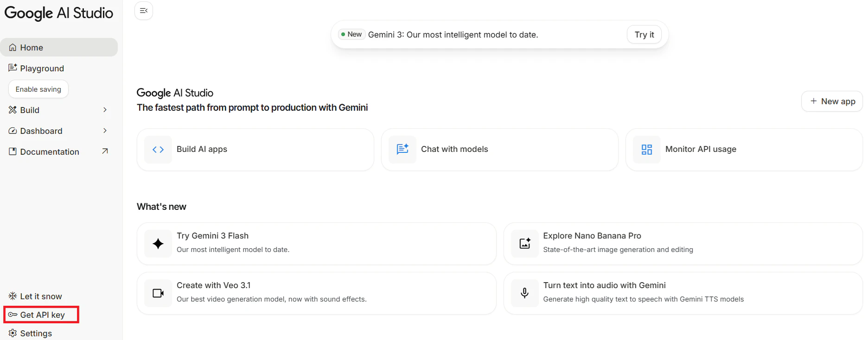Expand the Build submenu chevron
The width and height of the screenshot is (868, 340).
[105, 110]
